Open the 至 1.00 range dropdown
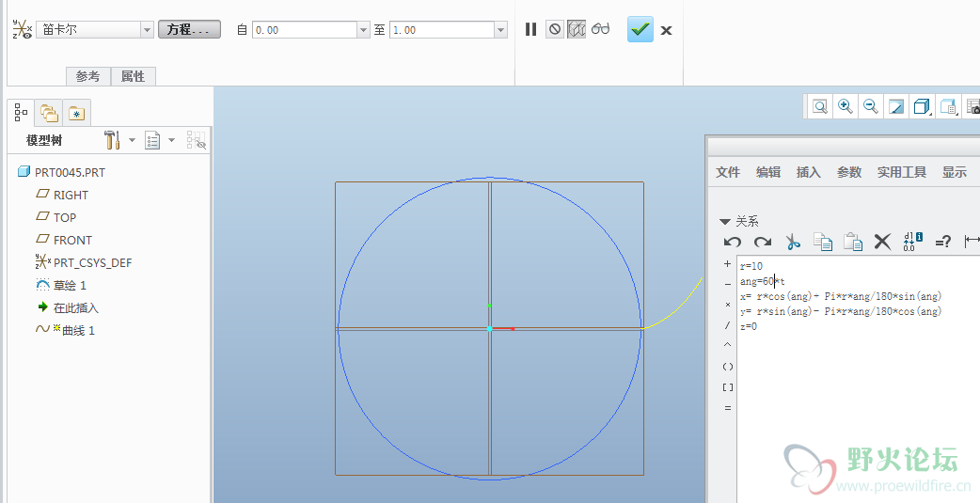 [500, 30]
